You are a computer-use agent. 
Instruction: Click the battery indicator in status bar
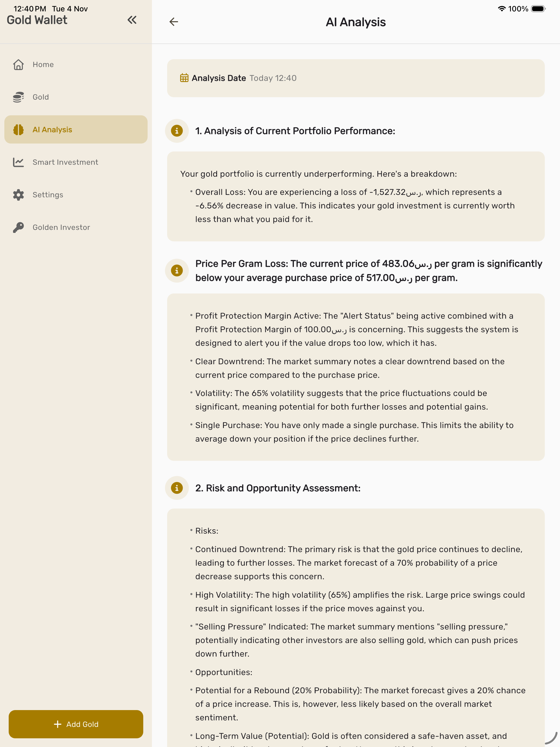[x=538, y=9]
